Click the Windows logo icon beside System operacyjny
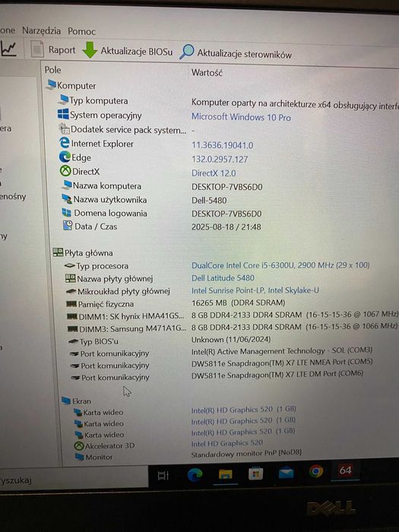The image size is (399, 532). 63,114
